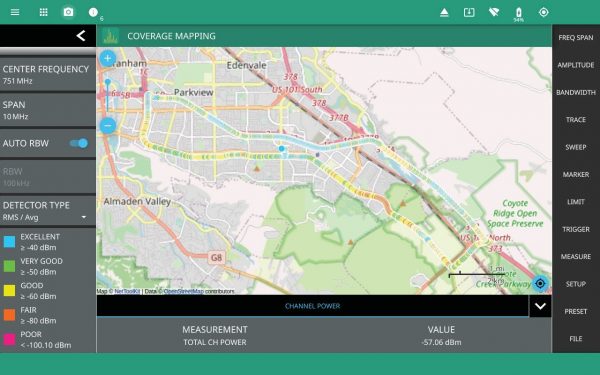600x375 pixels.
Task: Open the AMPLITUDE menu
Action: [576, 65]
